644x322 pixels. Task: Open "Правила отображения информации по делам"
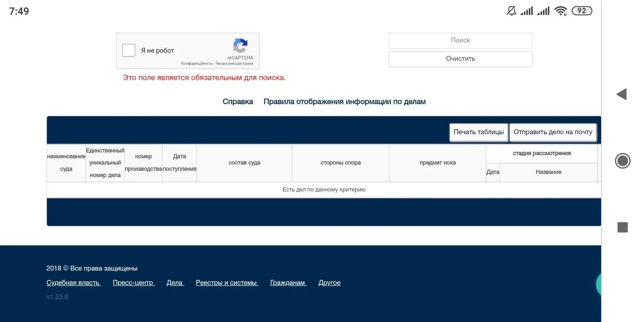(x=345, y=102)
